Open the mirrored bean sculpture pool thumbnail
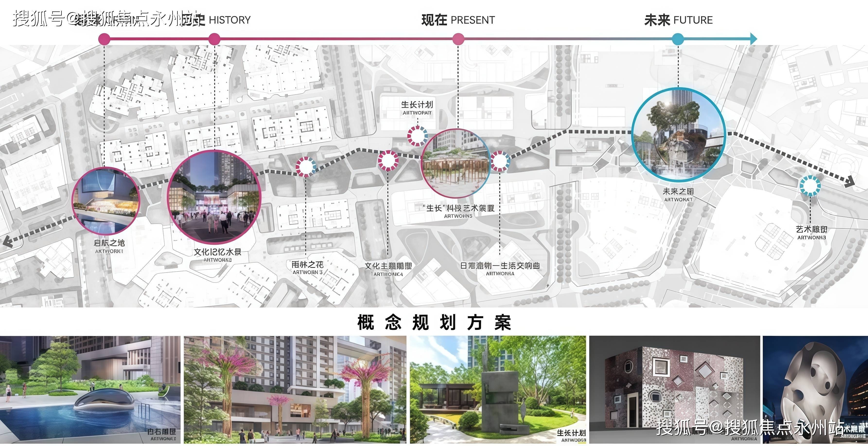The height and width of the screenshot is (446, 868). pos(90,389)
